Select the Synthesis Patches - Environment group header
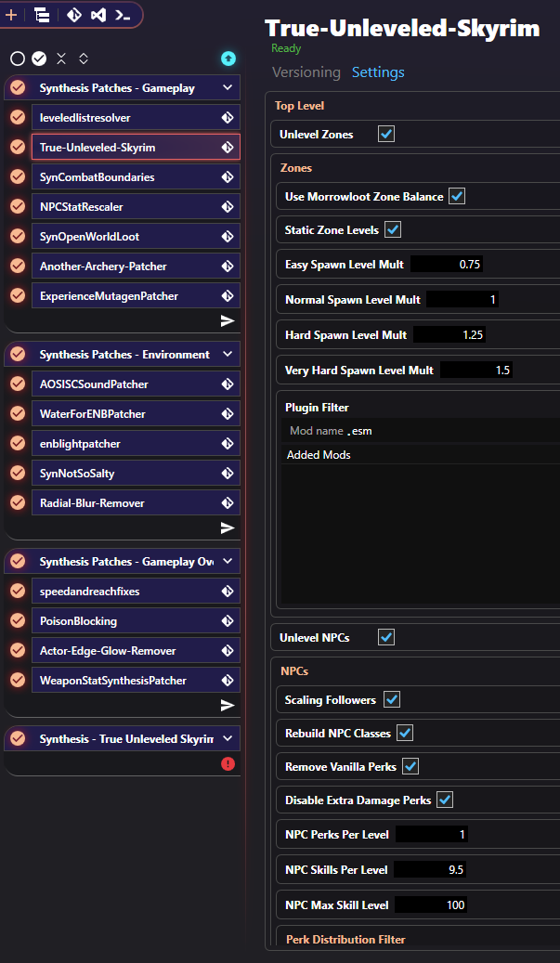Image resolution: width=560 pixels, height=963 pixels. coord(123,355)
